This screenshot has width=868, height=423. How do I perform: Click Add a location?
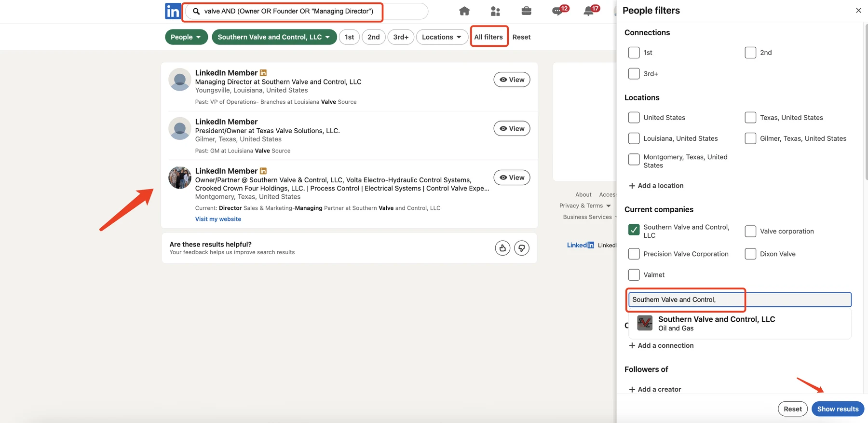(x=656, y=186)
